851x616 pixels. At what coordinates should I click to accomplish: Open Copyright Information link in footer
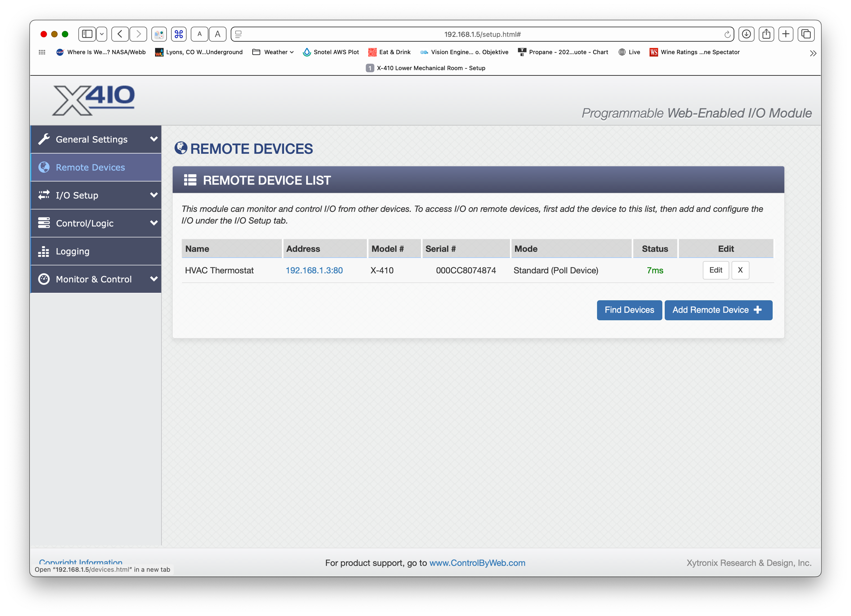(81, 562)
